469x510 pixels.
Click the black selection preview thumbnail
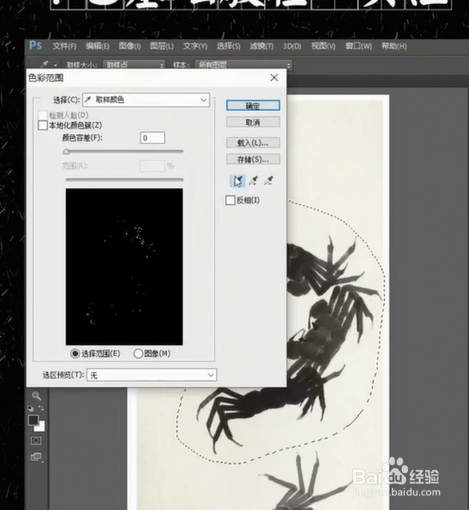tap(124, 267)
